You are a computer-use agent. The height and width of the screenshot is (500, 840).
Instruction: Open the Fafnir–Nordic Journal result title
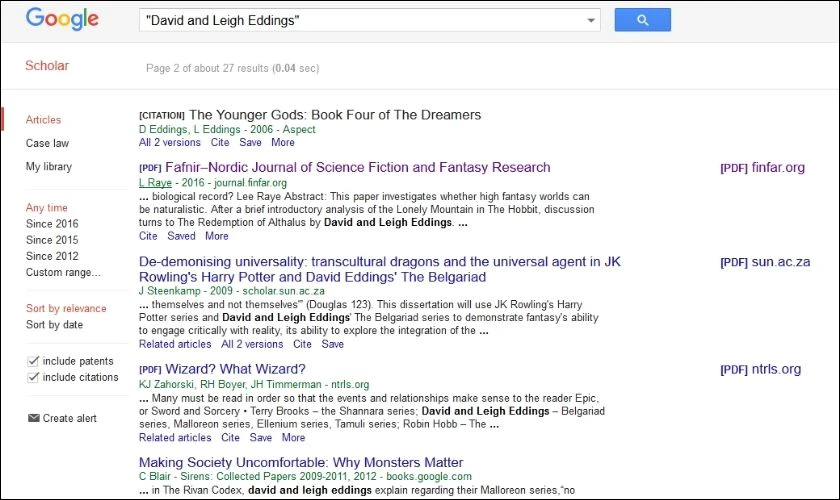(x=357, y=167)
